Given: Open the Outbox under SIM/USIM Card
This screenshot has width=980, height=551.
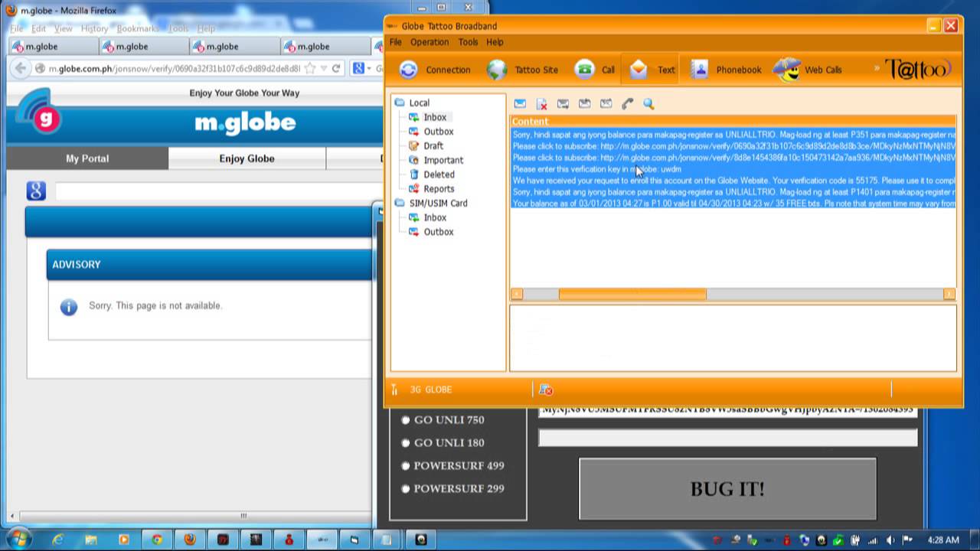Looking at the screenshot, I should [430, 232].
